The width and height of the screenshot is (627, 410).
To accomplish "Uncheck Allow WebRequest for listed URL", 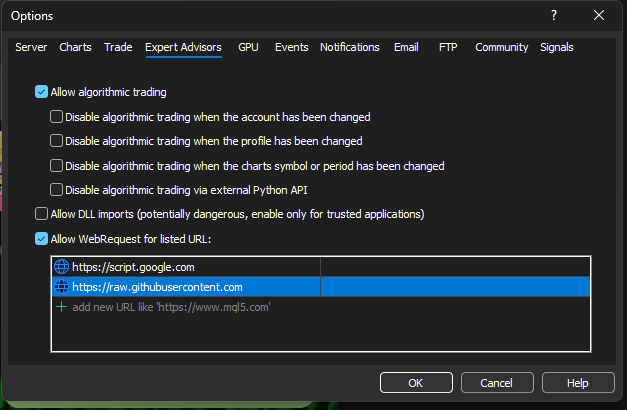I will click(41, 239).
